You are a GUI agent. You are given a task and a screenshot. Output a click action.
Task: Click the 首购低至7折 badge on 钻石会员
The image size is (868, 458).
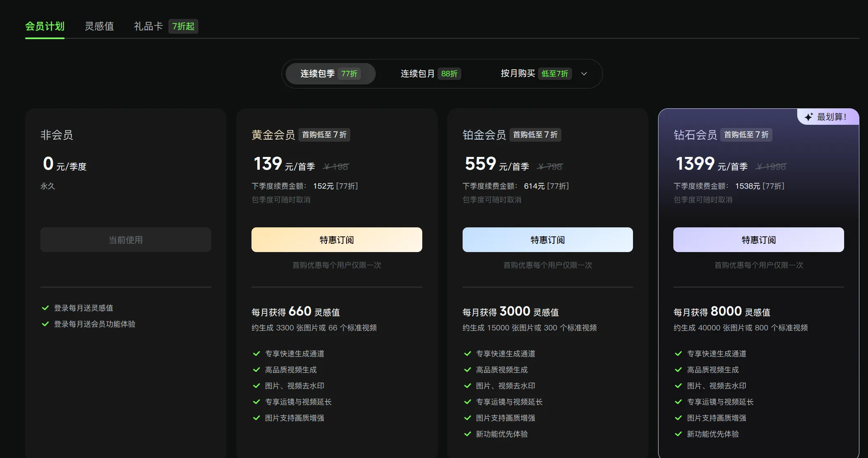coord(746,135)
